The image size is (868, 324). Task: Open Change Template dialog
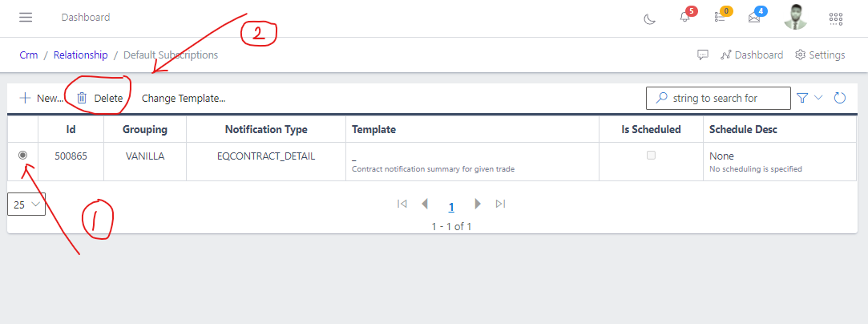tap(184, 98)
